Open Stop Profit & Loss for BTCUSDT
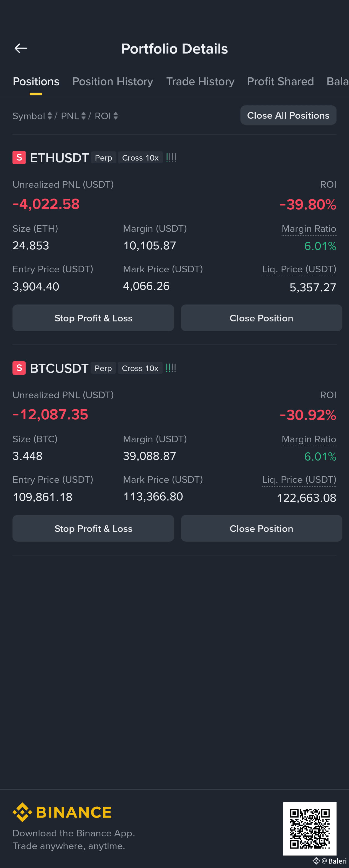This screenshot has width=349, height=868. (93, 528)
